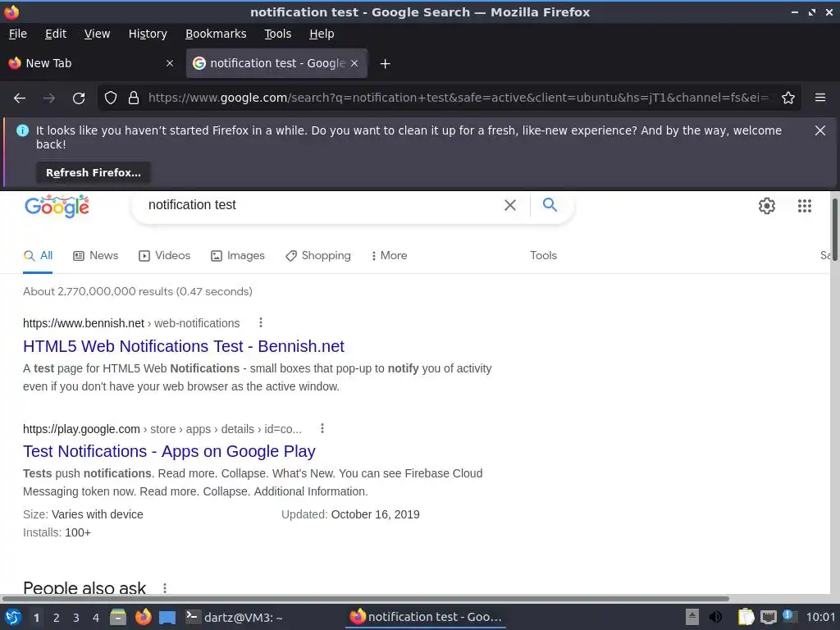Launch the file manager from taskbar
Screen dimensions: 840x630
point(118,617)
